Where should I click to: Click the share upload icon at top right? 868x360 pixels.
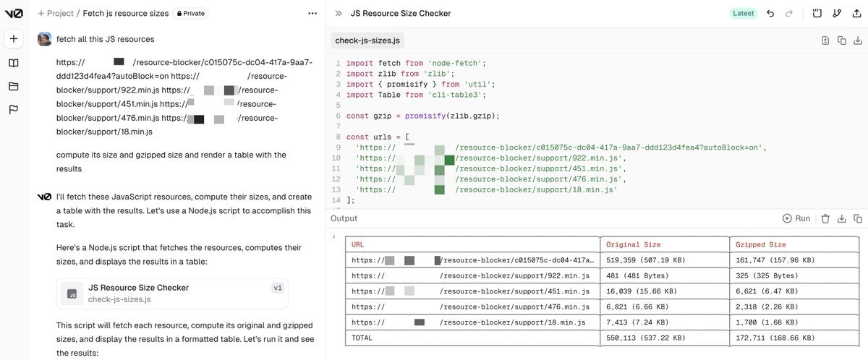[857, 13]
